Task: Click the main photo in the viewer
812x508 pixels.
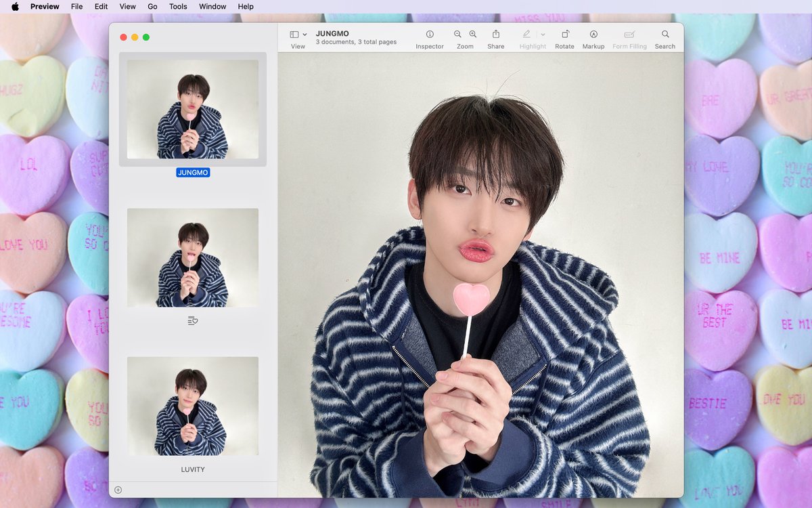Action: click(x=480, y=275)
